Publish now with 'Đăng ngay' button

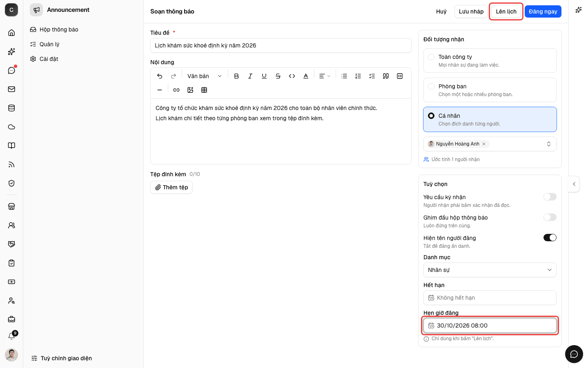[x=543, y=11]
